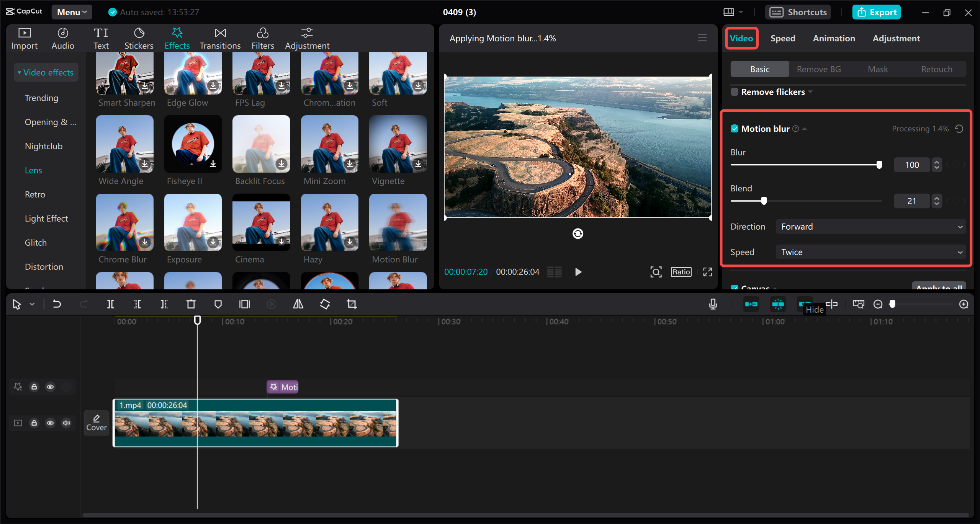Click the Undo icon above the timeline
Viewport: 980px width, 524px height.
(57, 304)
